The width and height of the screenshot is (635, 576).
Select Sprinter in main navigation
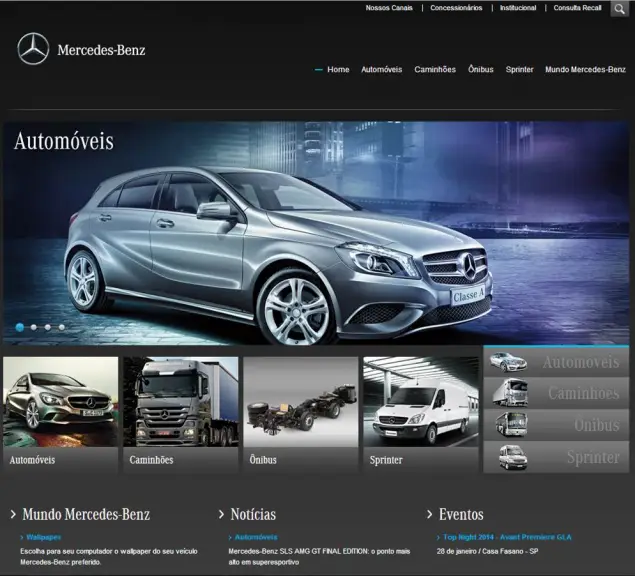tap(520, 70)
